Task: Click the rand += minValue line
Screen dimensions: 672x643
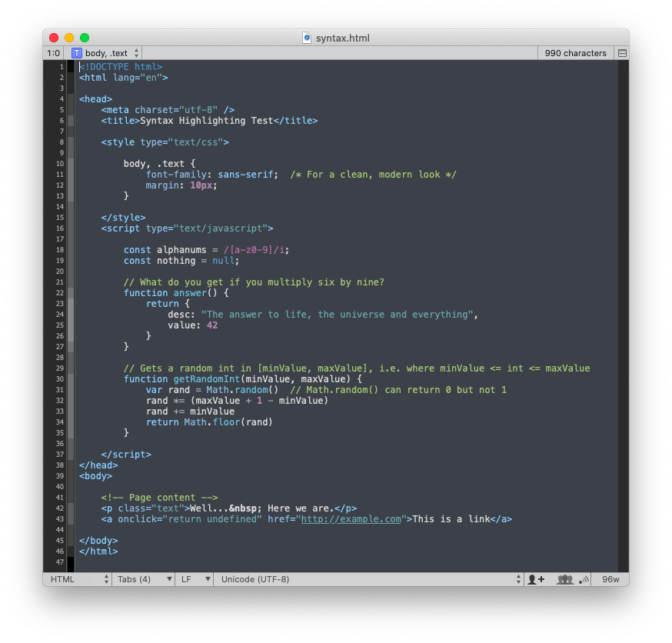Action: [x=190, y=411]
